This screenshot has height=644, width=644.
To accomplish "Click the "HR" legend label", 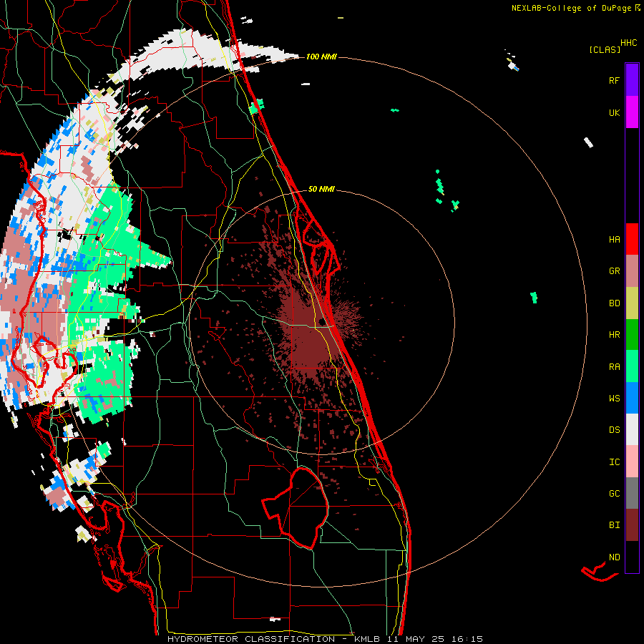I will (614, 335).
